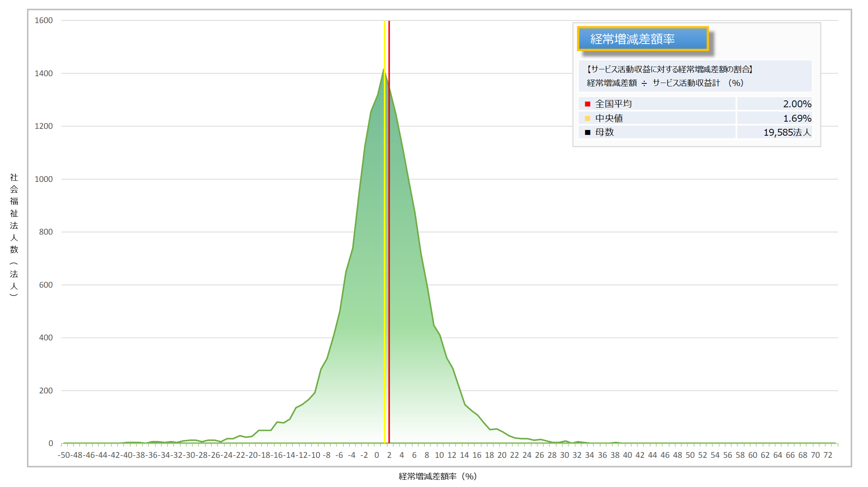Click the 1.69% median value
The image size is (868, 487).
coord(797,118)
